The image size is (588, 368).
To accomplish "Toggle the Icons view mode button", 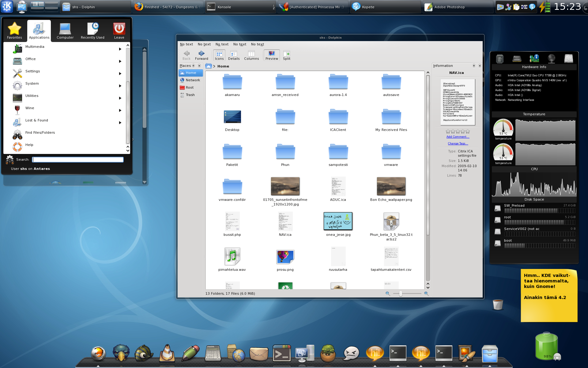I will coord(219,55).
